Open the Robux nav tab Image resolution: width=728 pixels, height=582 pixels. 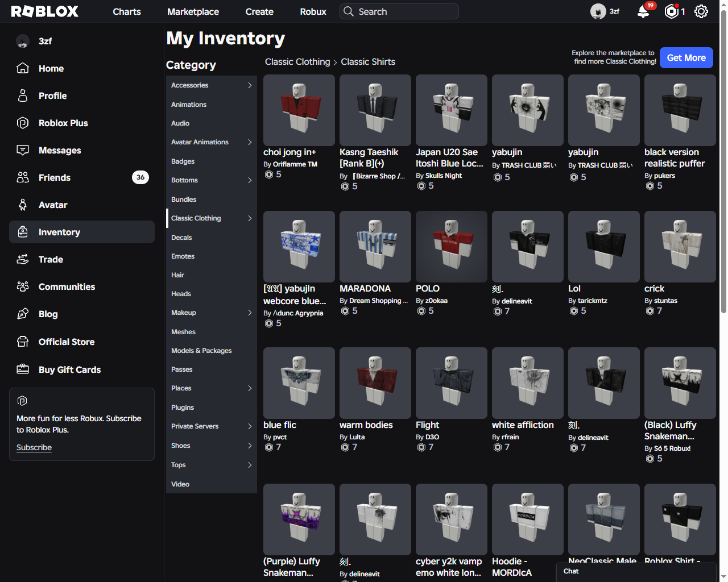(x=313, y=11)
